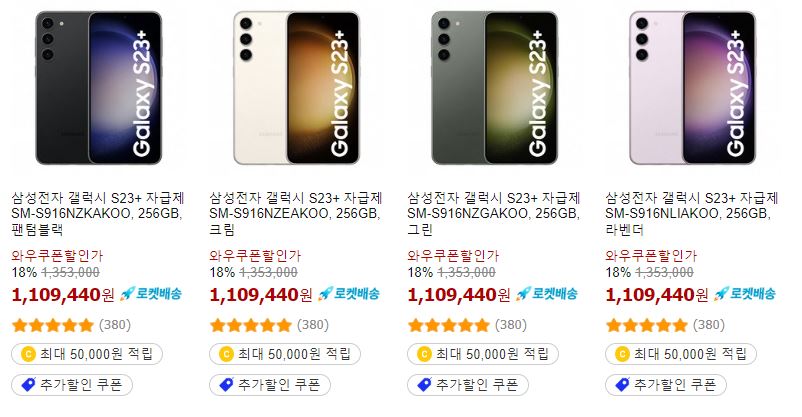Open the Phantom Black Galaxy S23+ product image

99,88
